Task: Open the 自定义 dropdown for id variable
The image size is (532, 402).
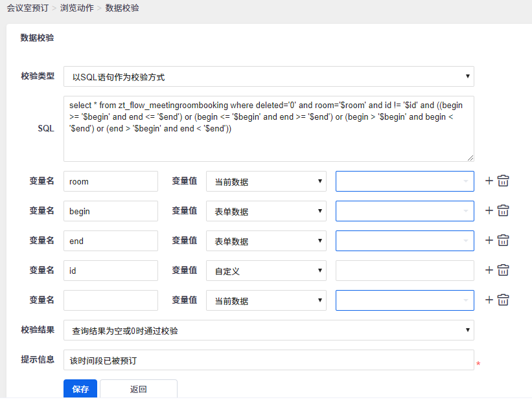Action: (x=266, y=271)
